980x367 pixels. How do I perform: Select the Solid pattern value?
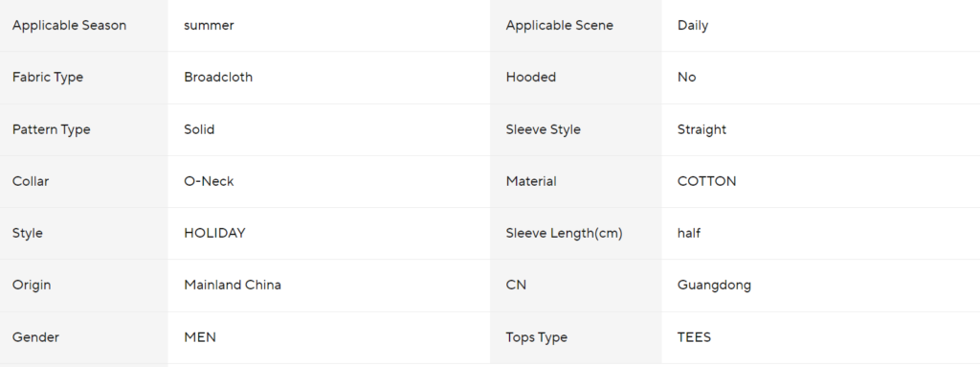tap(199, 129)
